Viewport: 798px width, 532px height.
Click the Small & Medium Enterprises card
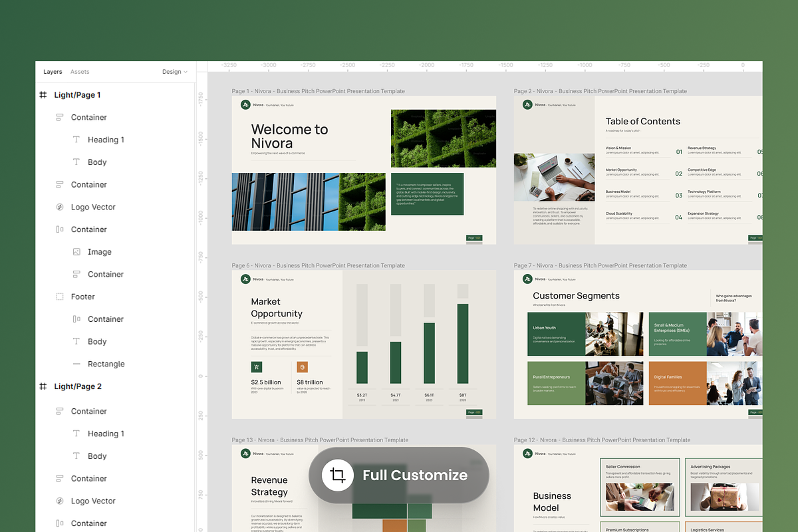(x=677, y=334)
